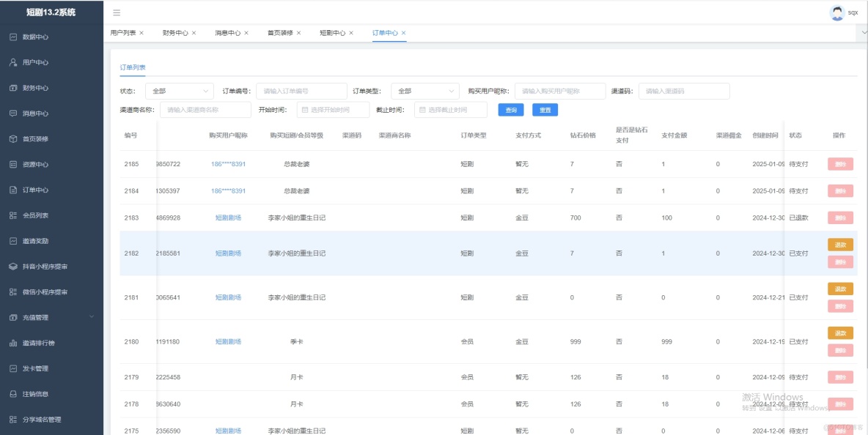Select the 用户中心 icon in sidebar

(32, 62)
